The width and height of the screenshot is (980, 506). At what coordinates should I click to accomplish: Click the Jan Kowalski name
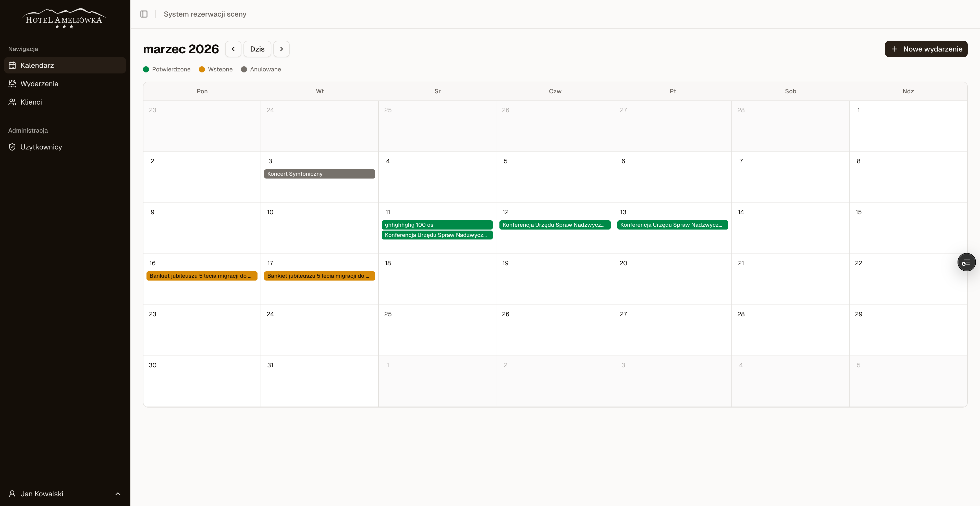(x=42, y=494)
